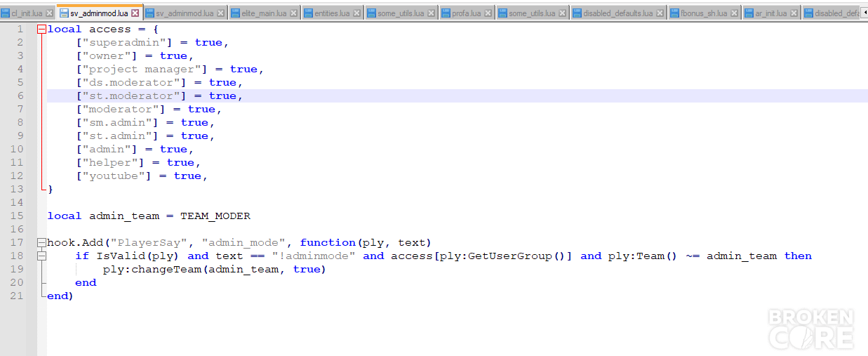Close the elite_main.lua tab
Image resolution: width=868 pixels, height=356 pixels.
click(294, 14)
